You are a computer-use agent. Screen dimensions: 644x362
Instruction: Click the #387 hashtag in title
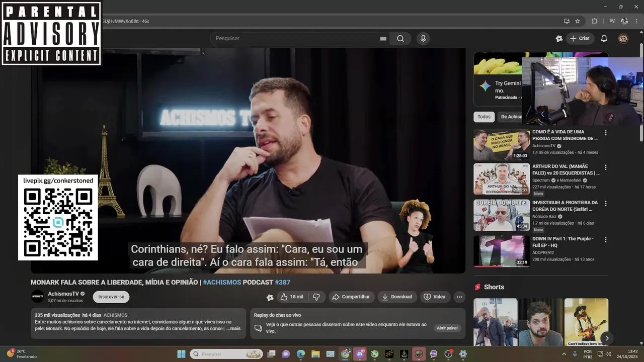282,282
